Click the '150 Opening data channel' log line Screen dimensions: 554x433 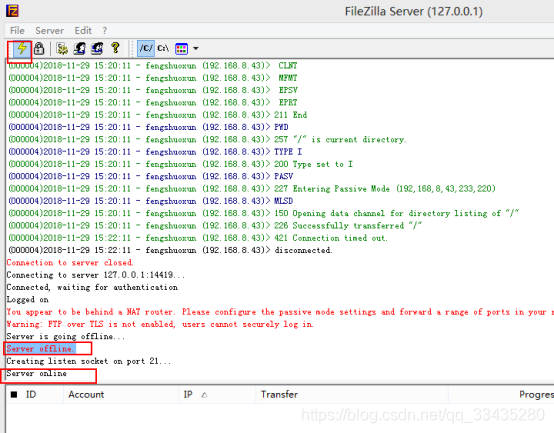[x=264, y=213]
